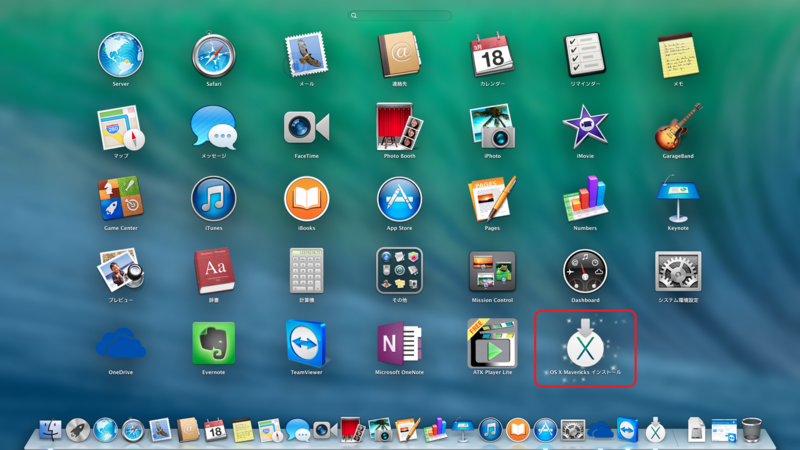Open iBooks icon in the Dock
Image resolution: width=800 pixels, height=450 pixels.
click(518, 430)
